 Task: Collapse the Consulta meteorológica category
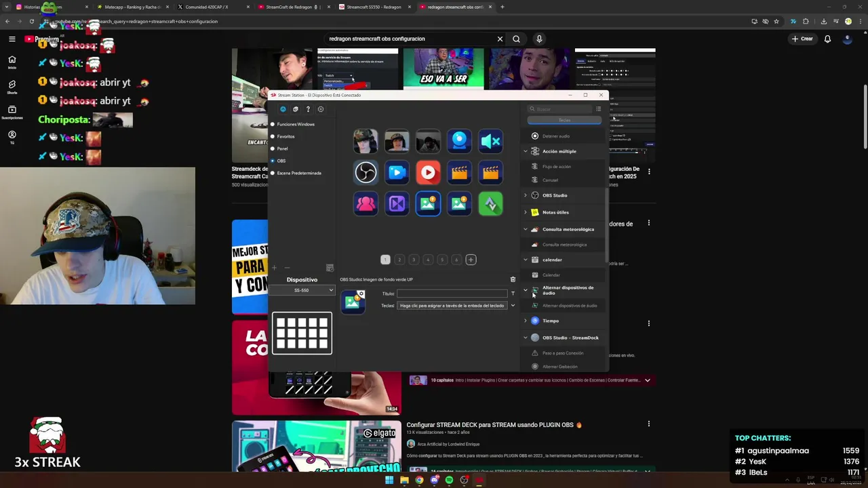pos(525,229)
